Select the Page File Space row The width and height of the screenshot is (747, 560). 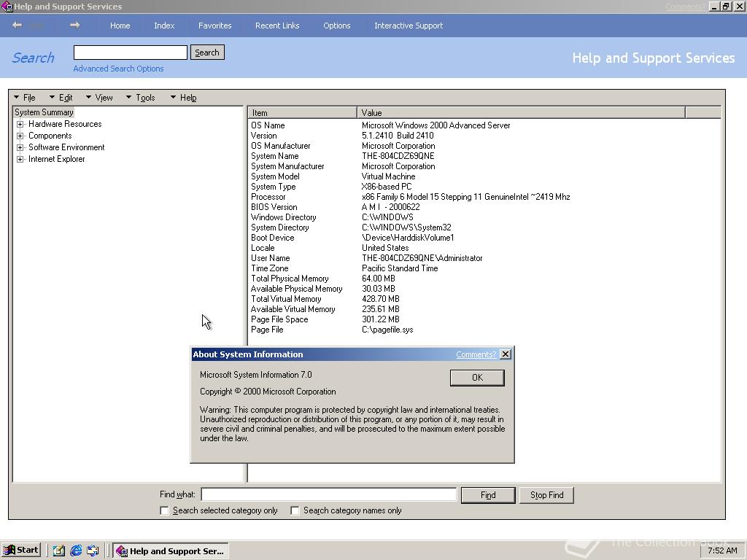click(279, 319)
